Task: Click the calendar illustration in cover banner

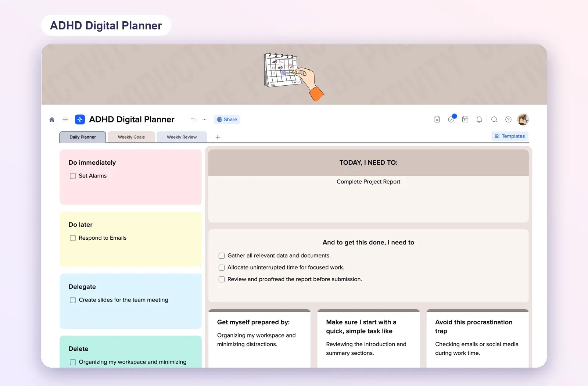Action: (x=294, y=76)
